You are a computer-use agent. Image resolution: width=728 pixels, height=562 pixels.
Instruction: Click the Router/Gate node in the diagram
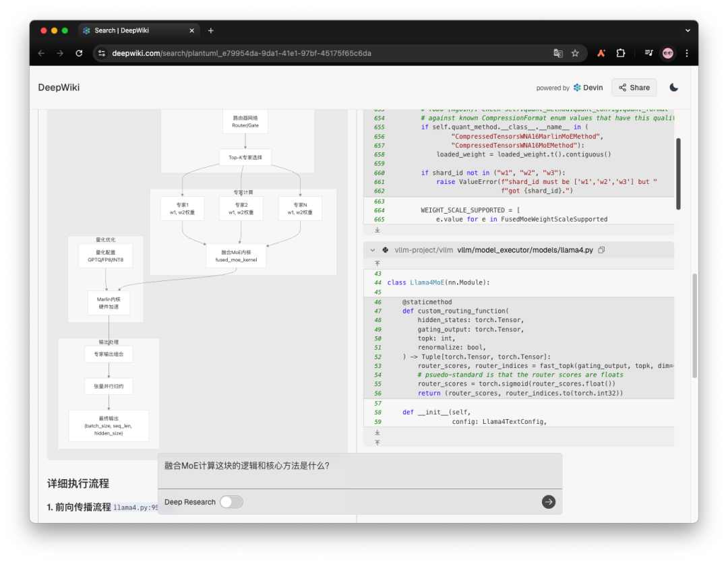click(245, 122)
